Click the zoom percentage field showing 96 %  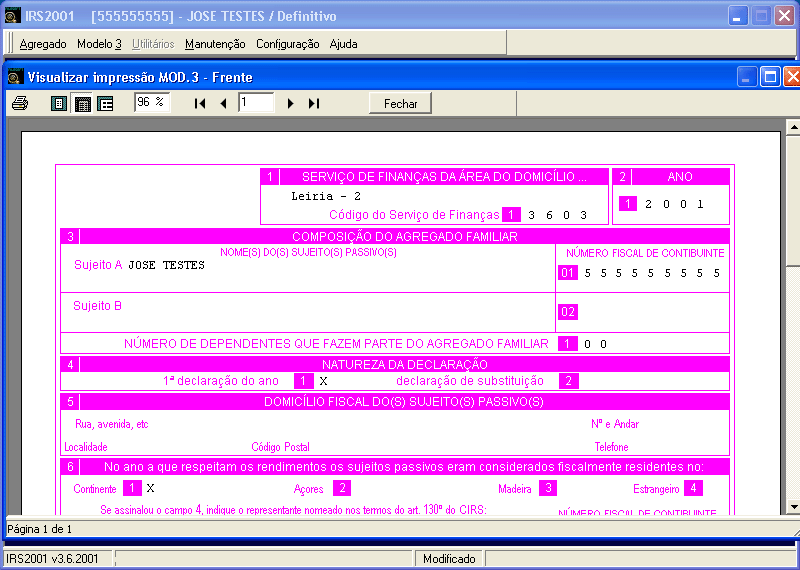pos(152,103)
